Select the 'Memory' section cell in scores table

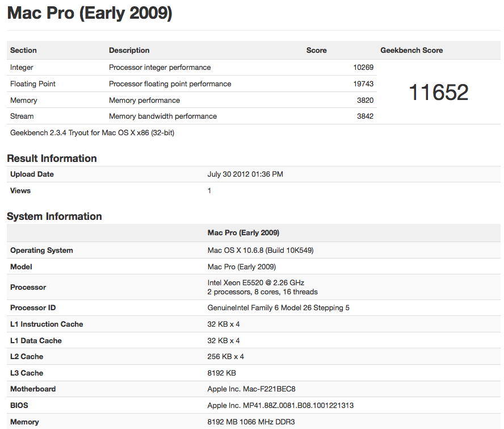click(24, 100)
